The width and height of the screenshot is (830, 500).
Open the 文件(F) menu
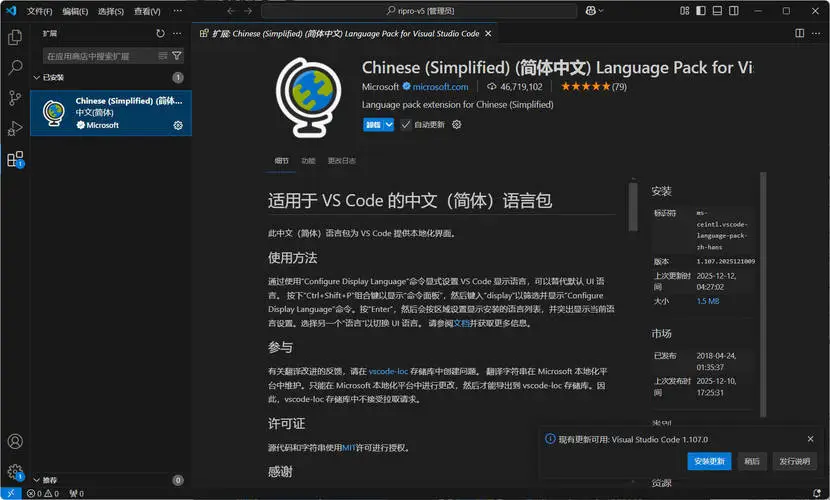coord(40,11)
